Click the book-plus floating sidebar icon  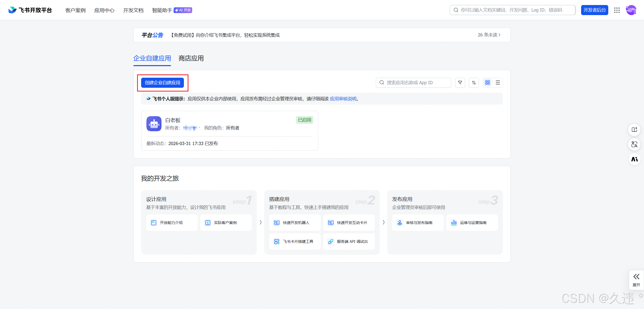(x=634, y=130)
